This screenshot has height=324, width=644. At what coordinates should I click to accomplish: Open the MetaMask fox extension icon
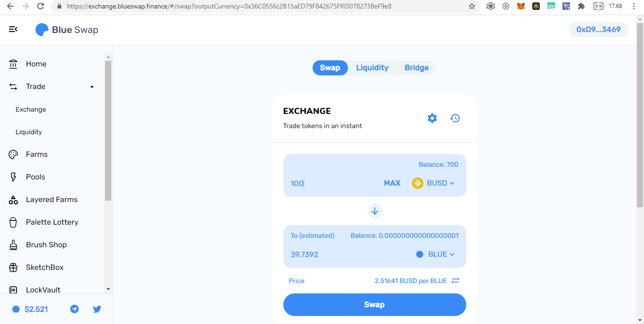(x=521, y=6)
